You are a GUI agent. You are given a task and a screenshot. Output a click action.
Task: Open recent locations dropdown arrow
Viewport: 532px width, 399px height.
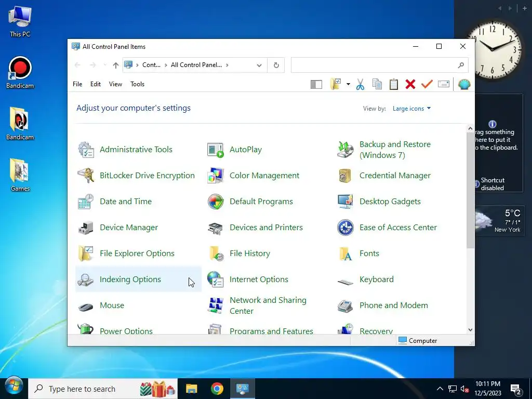point(105,65)
